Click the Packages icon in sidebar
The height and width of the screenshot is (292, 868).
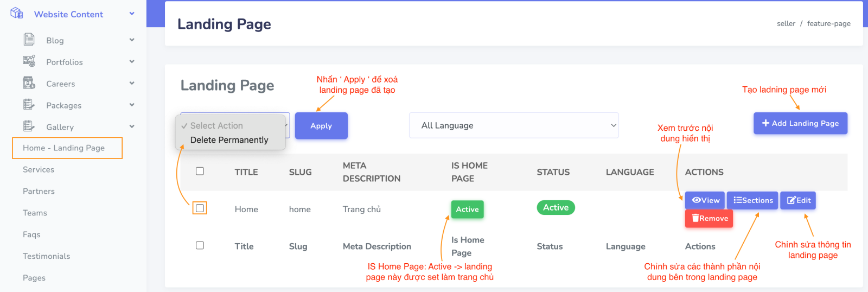tap(29, 105)
